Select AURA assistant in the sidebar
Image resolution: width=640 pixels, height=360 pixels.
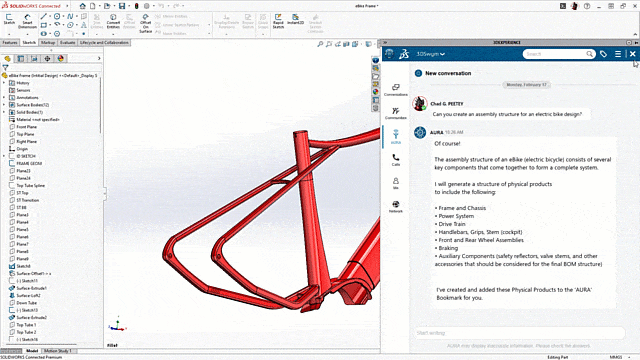click(396, 137)
